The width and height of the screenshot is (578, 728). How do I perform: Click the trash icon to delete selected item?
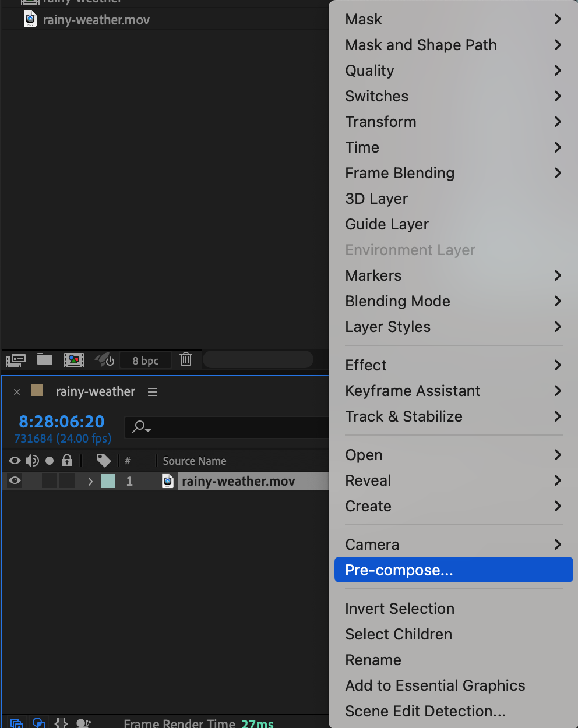186,359
